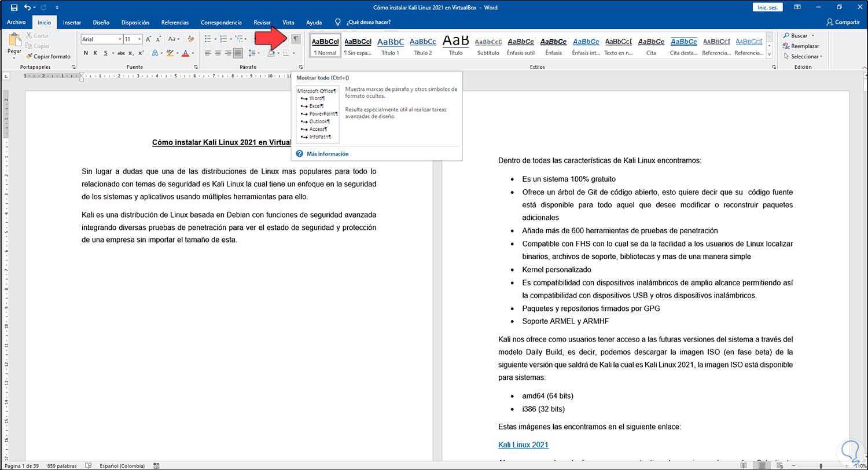The image size is (868, 470).
Task: Open the Párrafo dialog launcher
Action: point(301,67)
